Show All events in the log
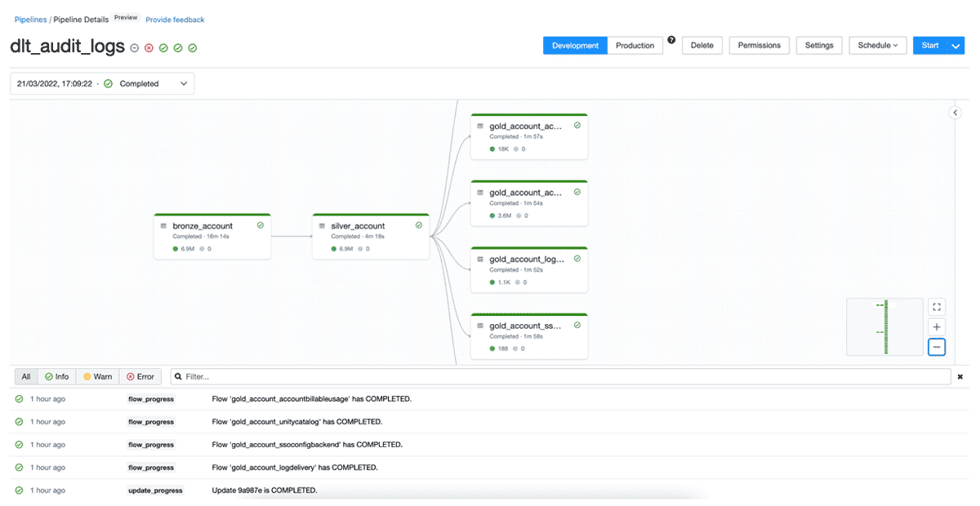The image size is (980, 506). click(x=26, y=376)
